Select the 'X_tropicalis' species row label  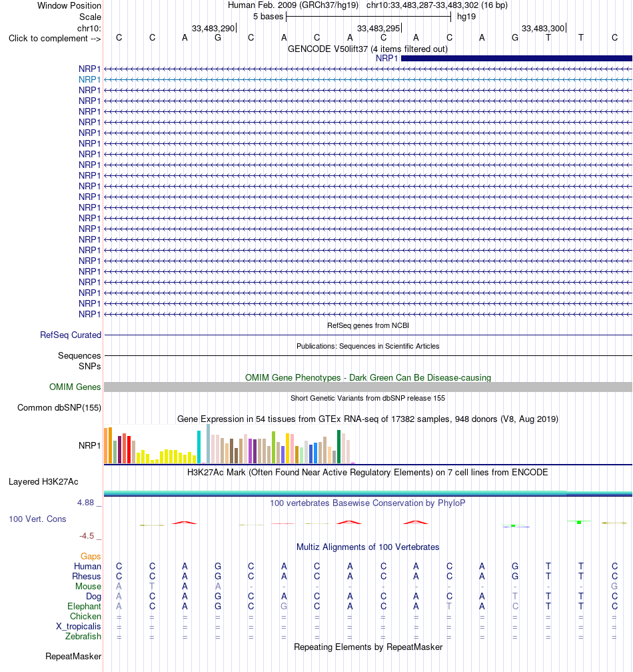pos(79,626)
